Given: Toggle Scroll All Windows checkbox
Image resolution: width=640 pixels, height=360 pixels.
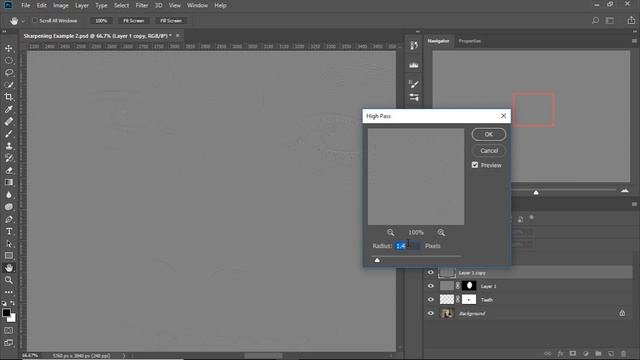Looking at the screenshot, I should 35,20.
